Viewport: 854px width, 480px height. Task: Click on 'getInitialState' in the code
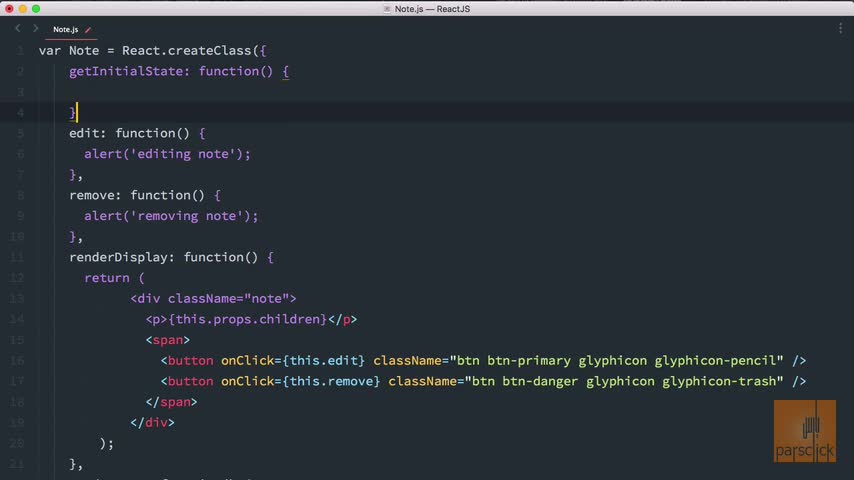pos(126,71)
